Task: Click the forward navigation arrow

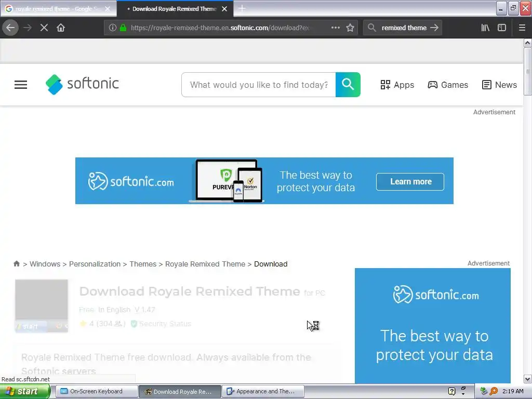Action: click(x=28, y=28)
